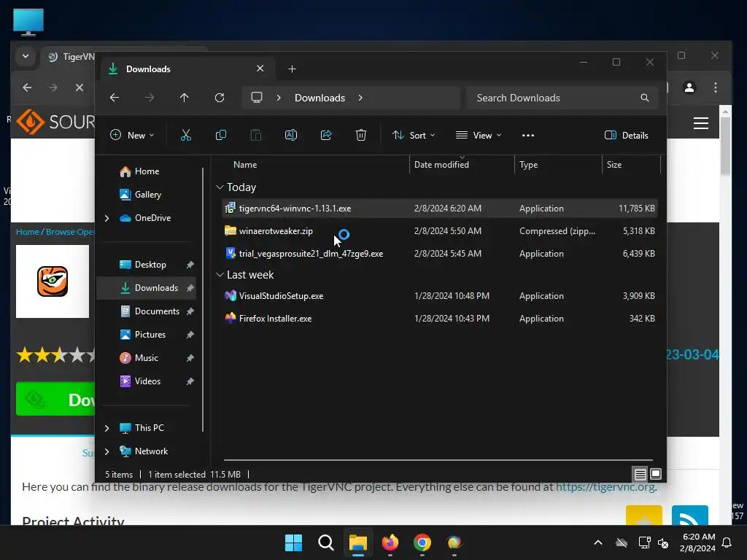This screenshot has width=747, height=560.
Task: Click the Copy icon in the Explorer toolbar
Action: [220, 135]
